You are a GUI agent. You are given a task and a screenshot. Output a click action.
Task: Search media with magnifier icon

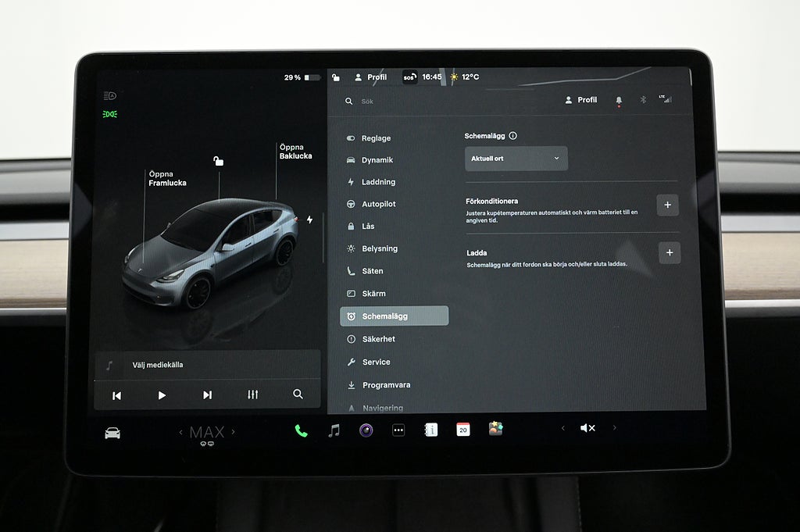(298, 395)
